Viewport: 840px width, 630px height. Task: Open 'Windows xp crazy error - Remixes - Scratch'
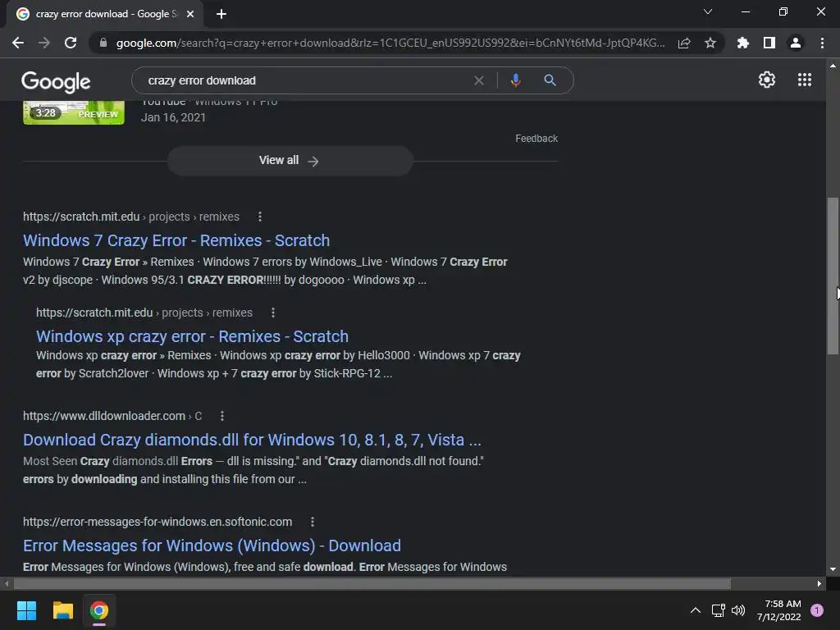tap(192, 336)
